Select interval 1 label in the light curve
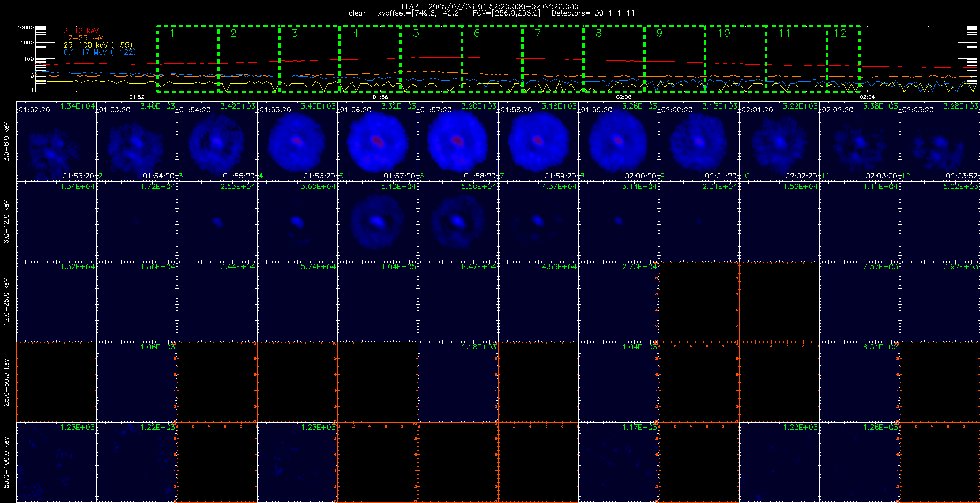This screenshot has width=980, height=503. (172, 33)
